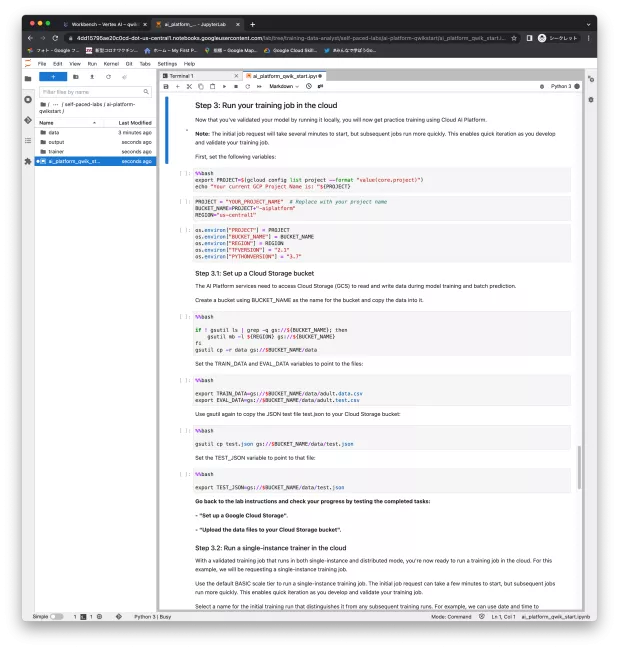Click Ln 1, Col 1 in status bar

(503, 617)
